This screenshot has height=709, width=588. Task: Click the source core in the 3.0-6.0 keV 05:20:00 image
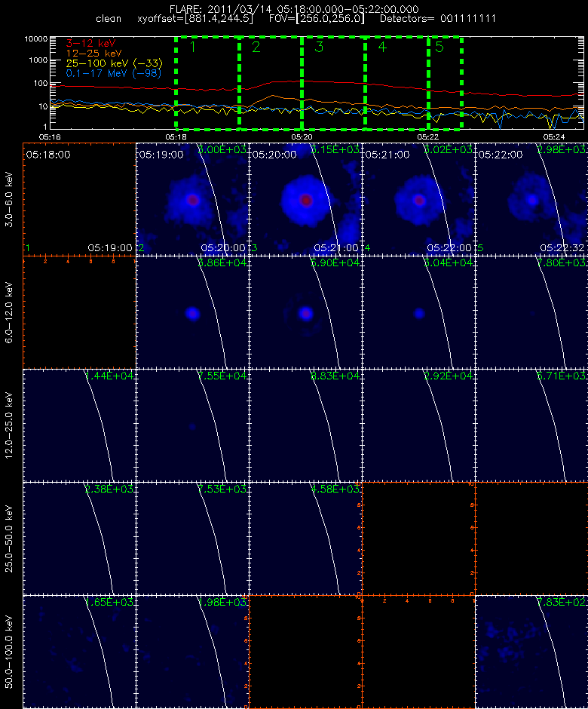(x=306, y=200)
